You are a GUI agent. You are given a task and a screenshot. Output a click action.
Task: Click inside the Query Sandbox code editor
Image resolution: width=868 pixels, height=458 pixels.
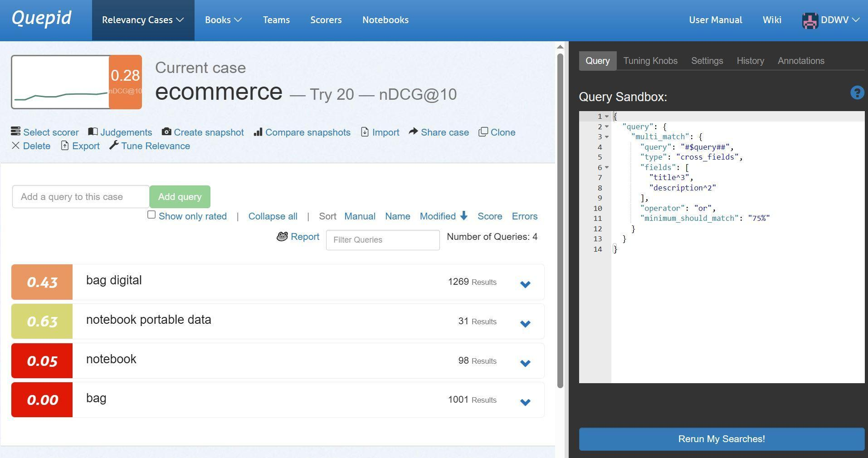point(737,247)
